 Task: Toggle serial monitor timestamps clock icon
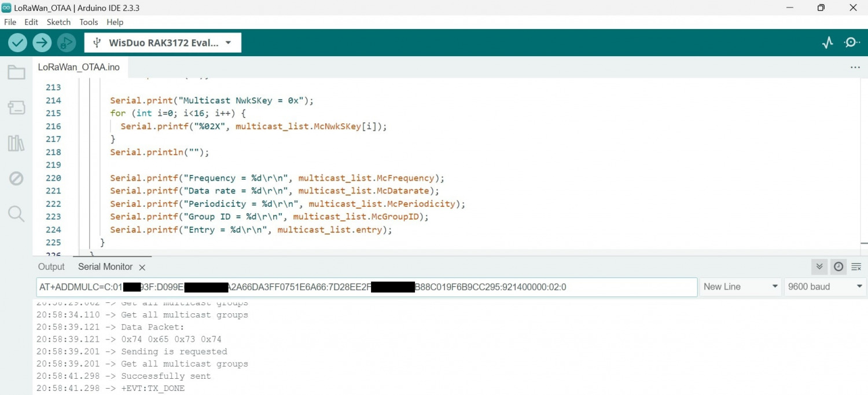click(x=838, y=266)
